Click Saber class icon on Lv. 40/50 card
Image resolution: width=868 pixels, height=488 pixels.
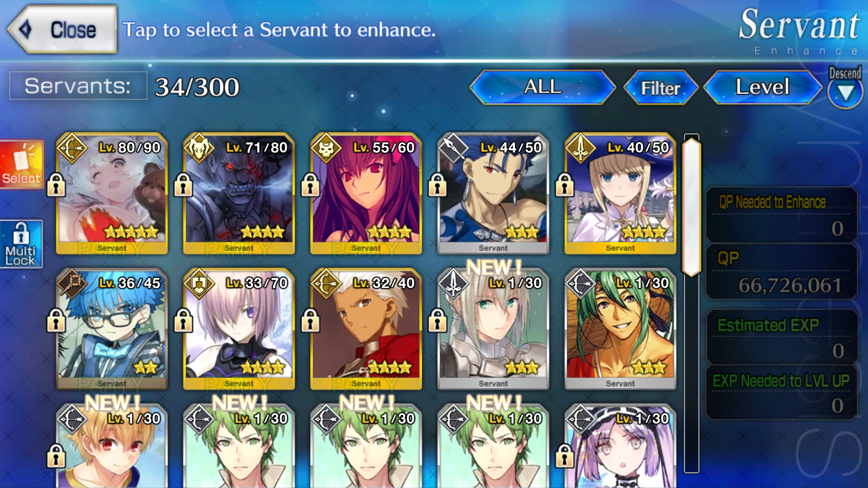tap(580, 148)
